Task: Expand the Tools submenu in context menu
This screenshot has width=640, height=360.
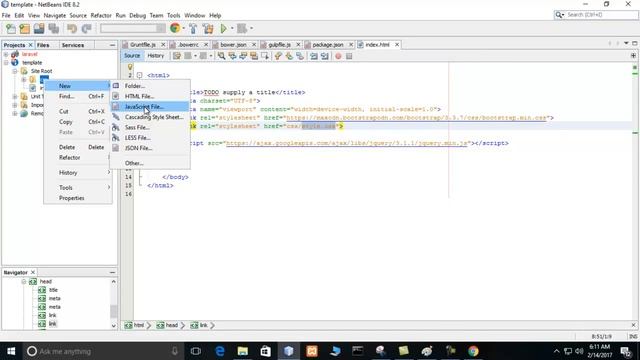Action: tap(78, 188)
